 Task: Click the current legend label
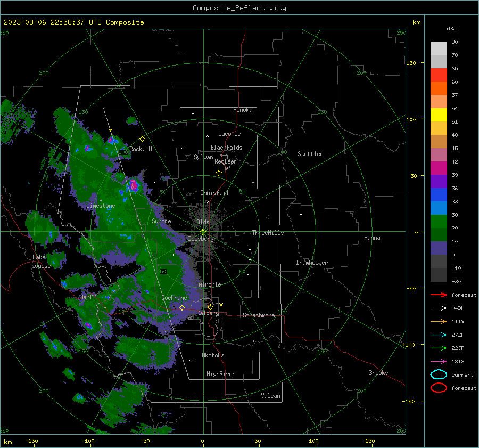coord(463,374)
